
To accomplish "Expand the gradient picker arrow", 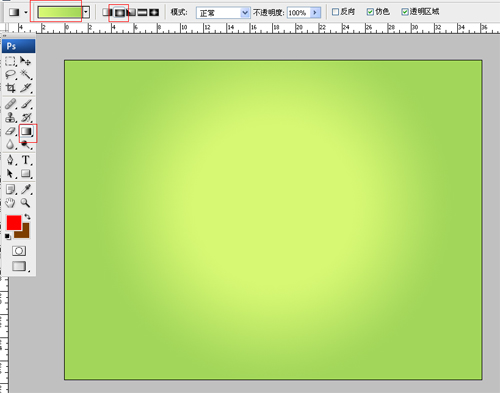I will coord(86,13).
